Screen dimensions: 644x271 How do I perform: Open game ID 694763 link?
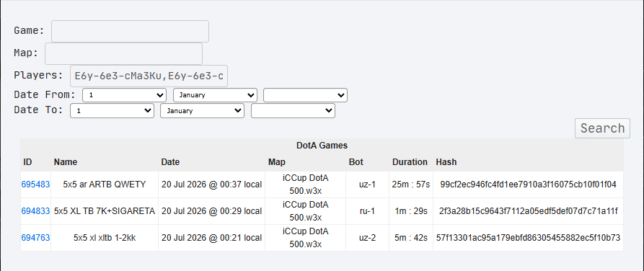[36, 238]
